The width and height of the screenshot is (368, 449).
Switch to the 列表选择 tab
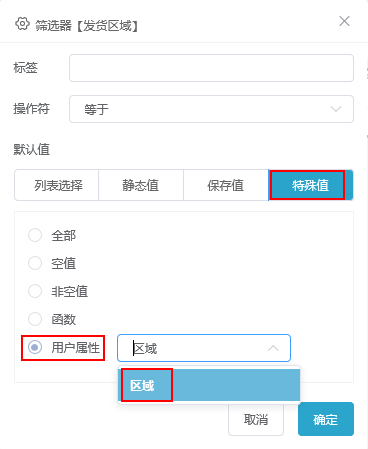57,185
